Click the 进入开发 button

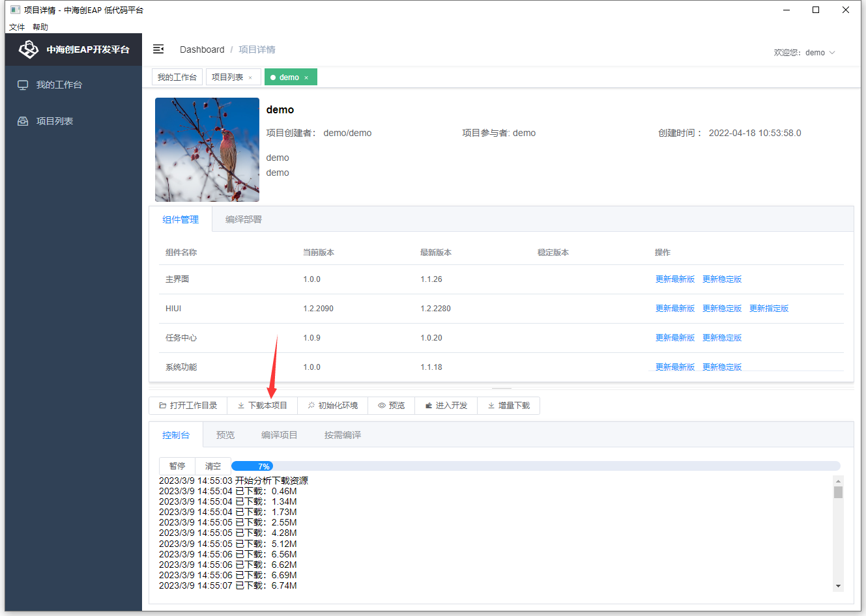coord(446,406)
